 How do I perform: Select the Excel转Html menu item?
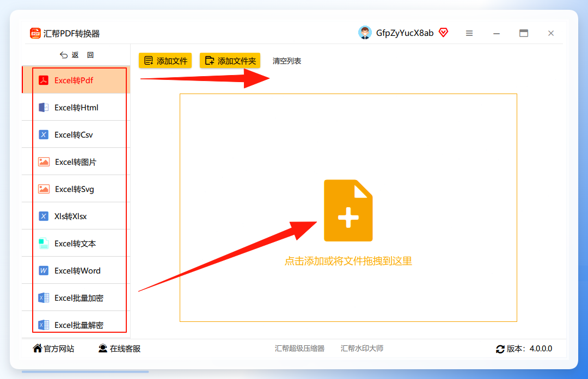click(x=76, y=108)
